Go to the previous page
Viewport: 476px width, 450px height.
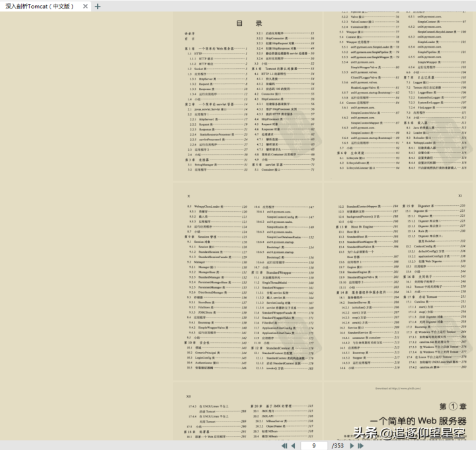294,446
